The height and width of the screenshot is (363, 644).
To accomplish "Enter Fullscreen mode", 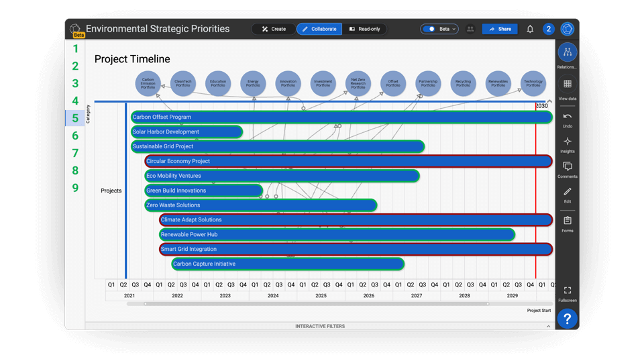I will pos(567,291).
